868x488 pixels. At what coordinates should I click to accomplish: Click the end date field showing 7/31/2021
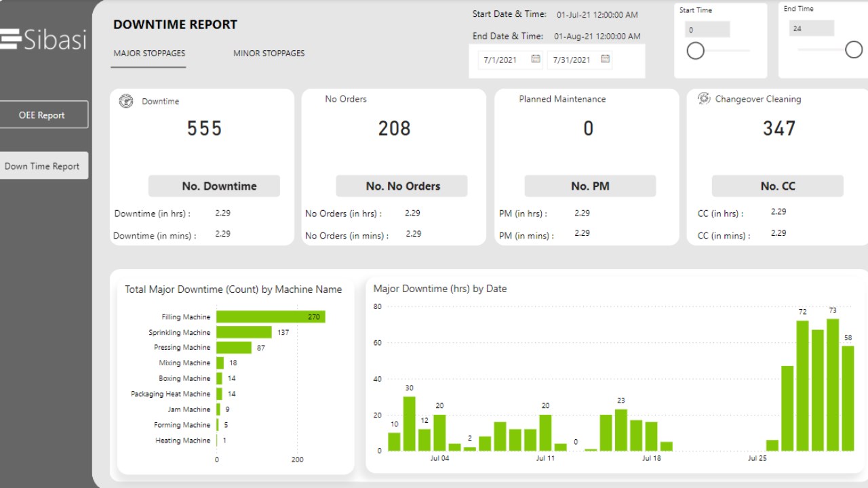point(580,60)
